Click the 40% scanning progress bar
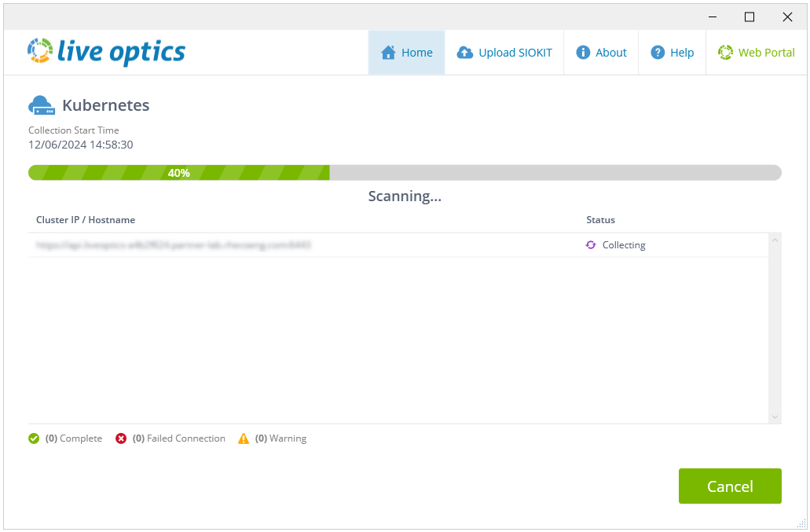This screenshot has height=532, width=810. pyautogui.click(x=405, y=173)
